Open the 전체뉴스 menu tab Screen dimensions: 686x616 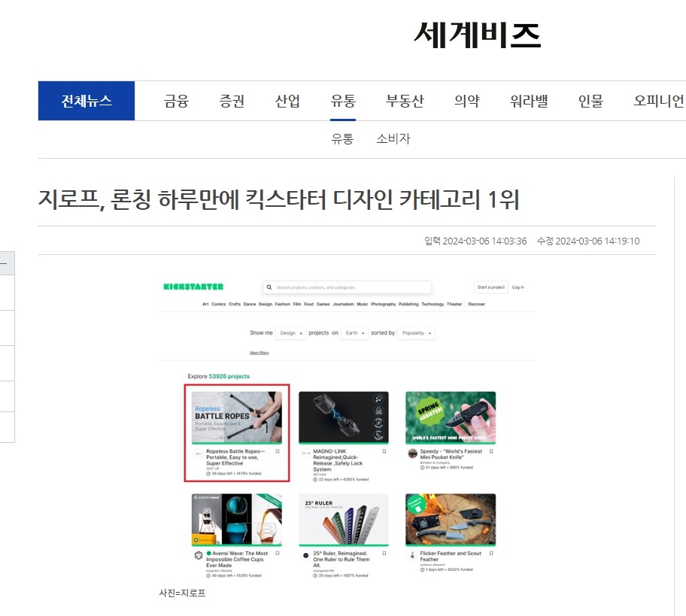coord(87,101)
